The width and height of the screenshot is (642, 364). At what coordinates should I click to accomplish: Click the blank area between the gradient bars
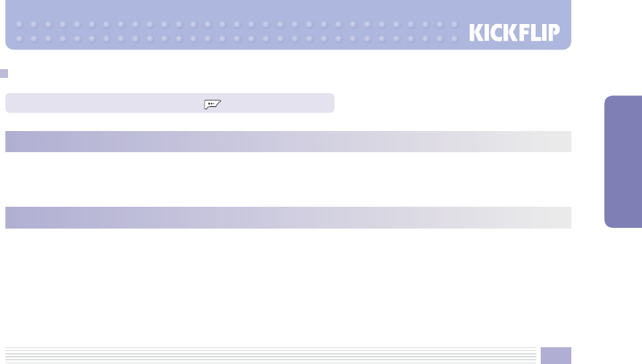click(288, 179)
